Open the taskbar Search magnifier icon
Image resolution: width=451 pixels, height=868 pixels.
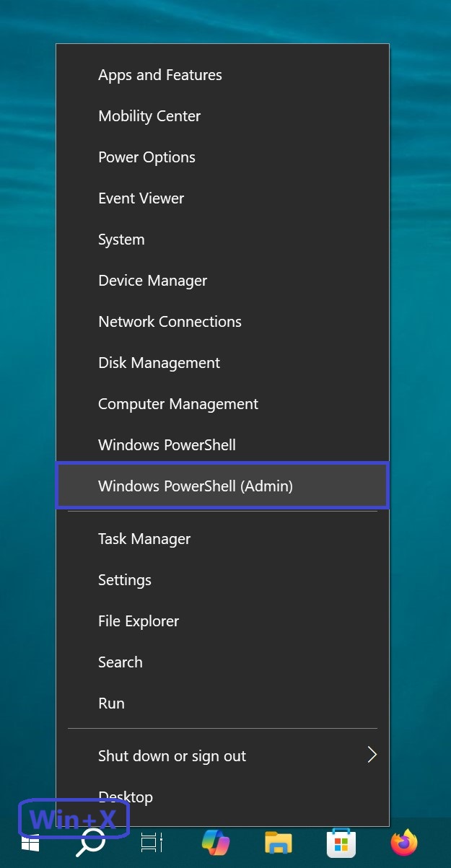(91, 843)
